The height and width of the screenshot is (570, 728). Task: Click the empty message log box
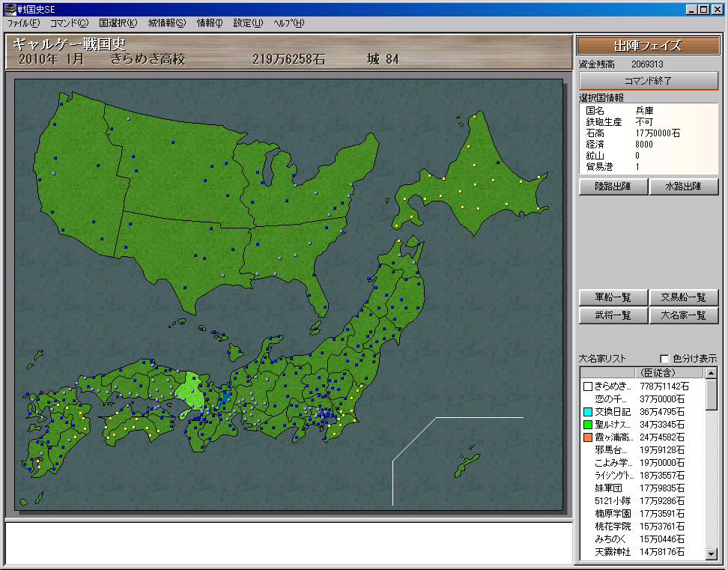click(x=289, y=542)
